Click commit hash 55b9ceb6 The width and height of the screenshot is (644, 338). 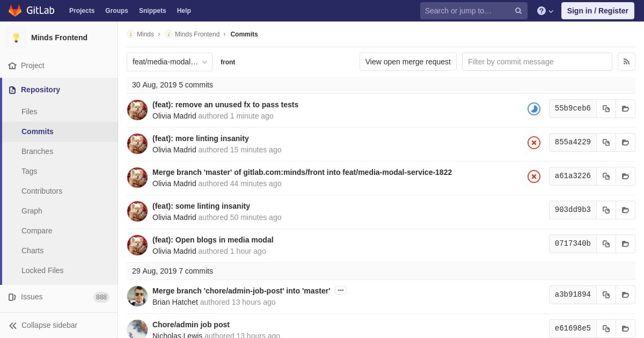click(573, 108)
